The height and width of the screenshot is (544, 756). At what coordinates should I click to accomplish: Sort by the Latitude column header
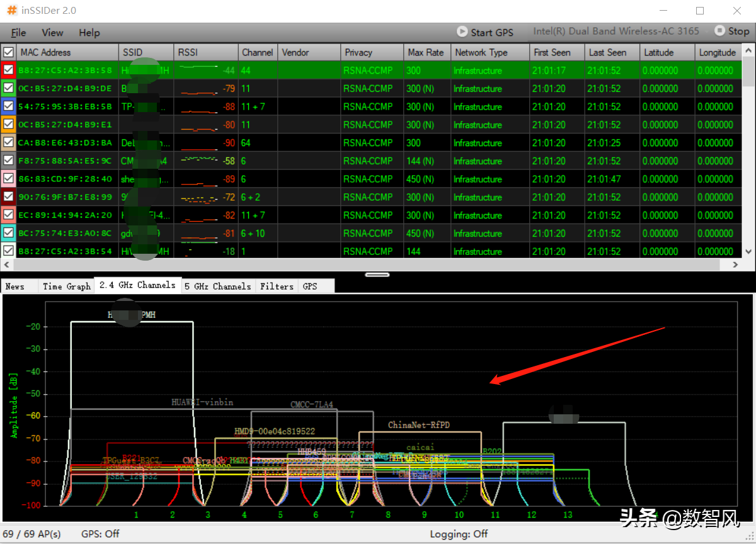pos(667,52)
